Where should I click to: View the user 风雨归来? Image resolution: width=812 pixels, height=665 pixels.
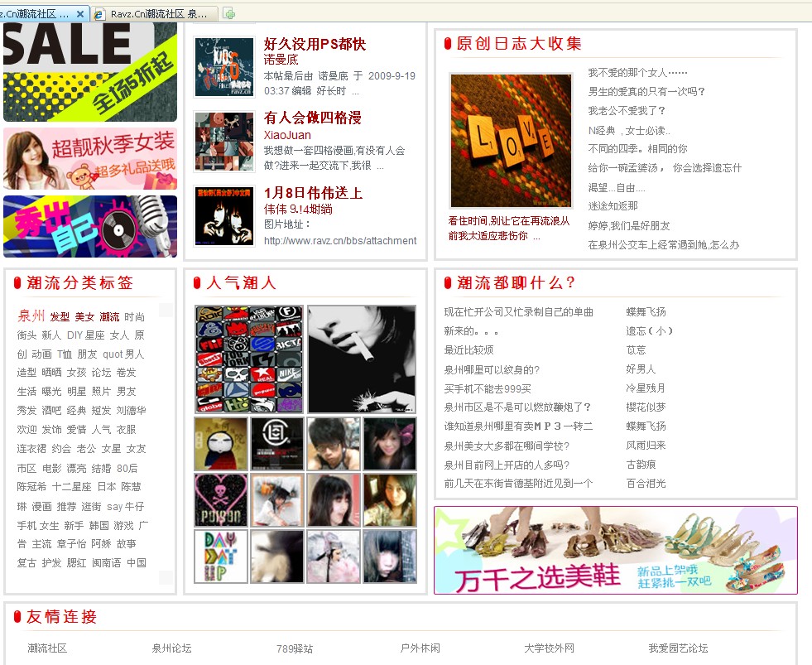click(646, 446)
